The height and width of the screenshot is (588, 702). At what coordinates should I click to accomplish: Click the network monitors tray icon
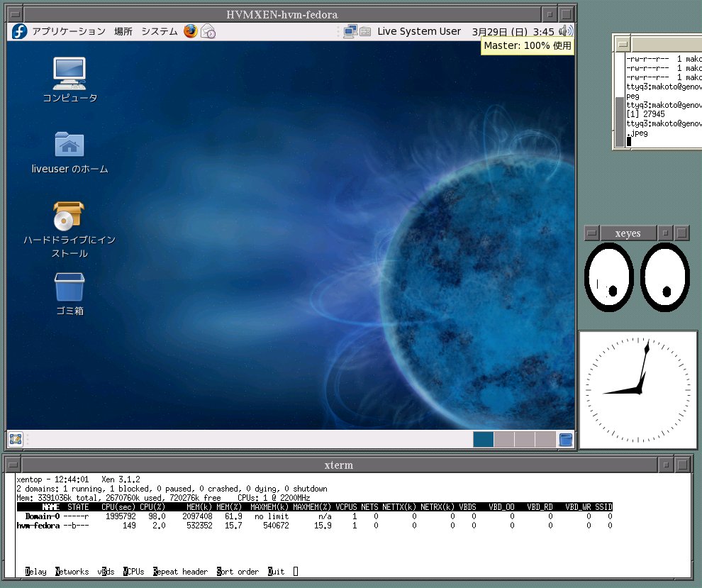point(350,31)
